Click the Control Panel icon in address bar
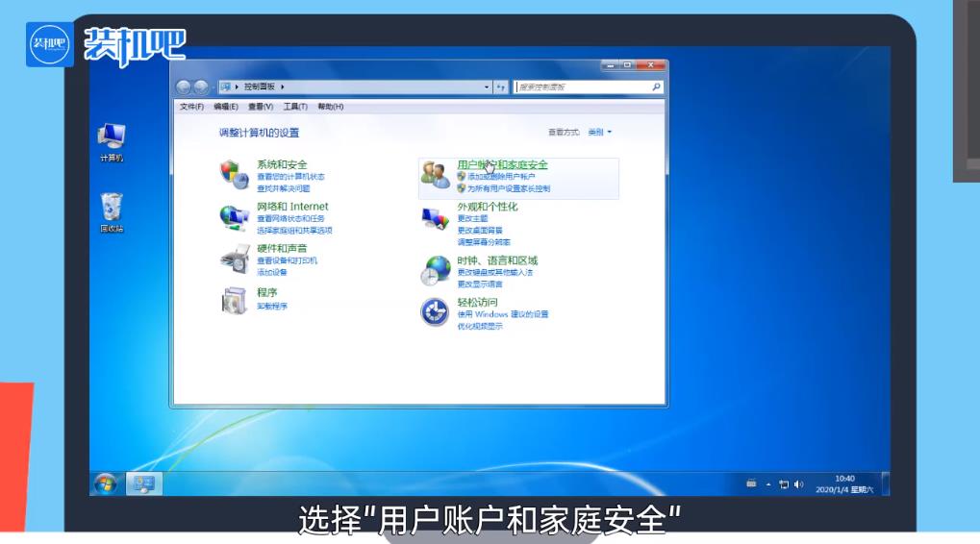The width and height of the screenshot is (980, 544). click(x=226, y=87)
